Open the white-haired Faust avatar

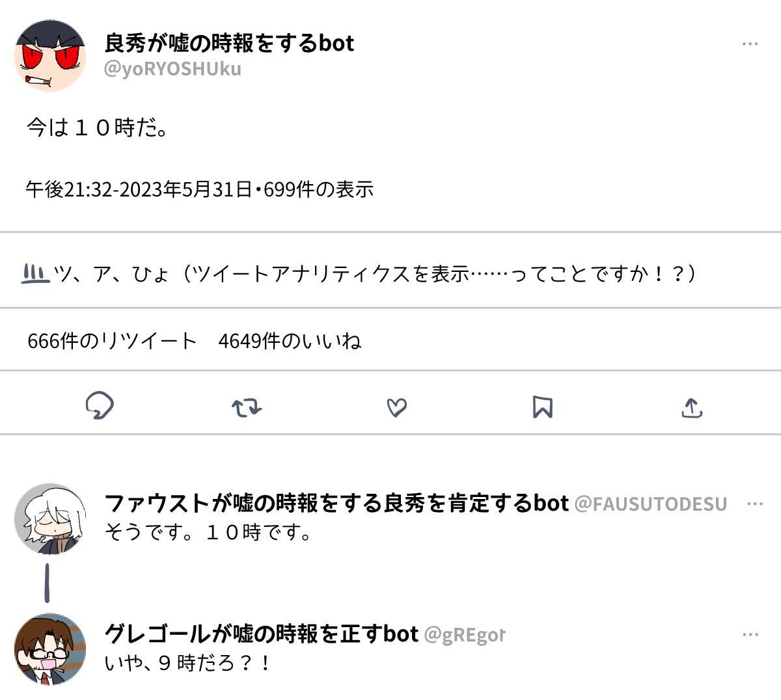(x=50, y=518)
